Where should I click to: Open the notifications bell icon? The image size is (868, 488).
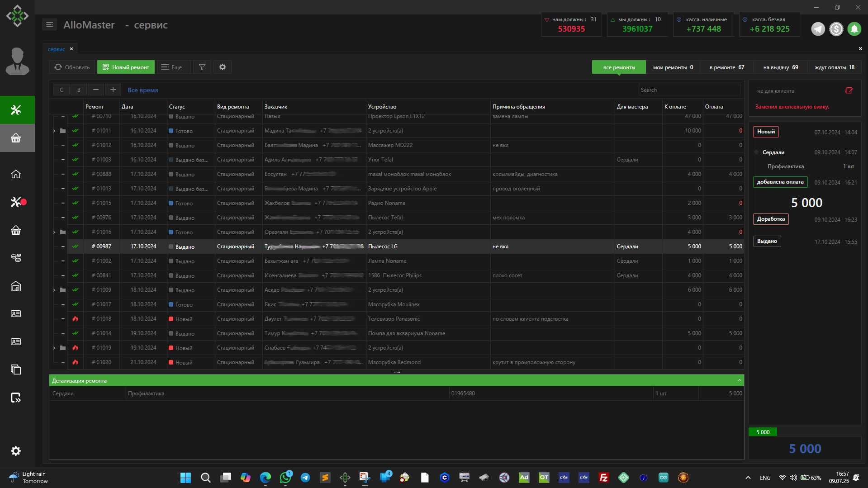(x=854, y=29)
